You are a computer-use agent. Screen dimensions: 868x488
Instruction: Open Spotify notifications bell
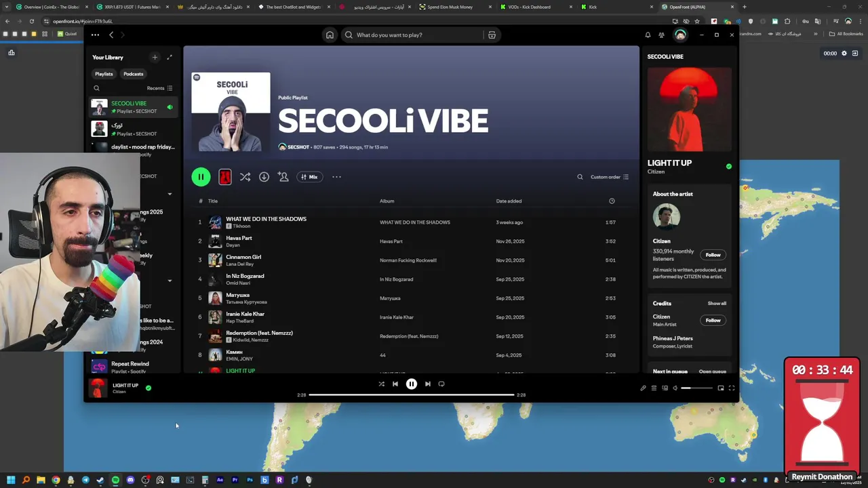click(x=648, y=35)
